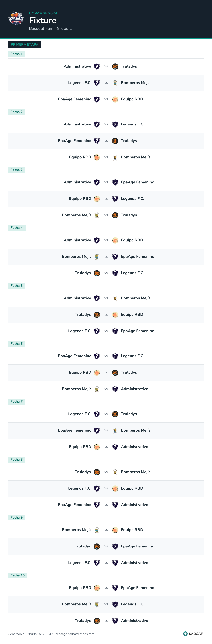This screenshot has width=212, height=644.
Task: Click Truladys basketball logo in Fecha 1
Action: click(115, 67)
